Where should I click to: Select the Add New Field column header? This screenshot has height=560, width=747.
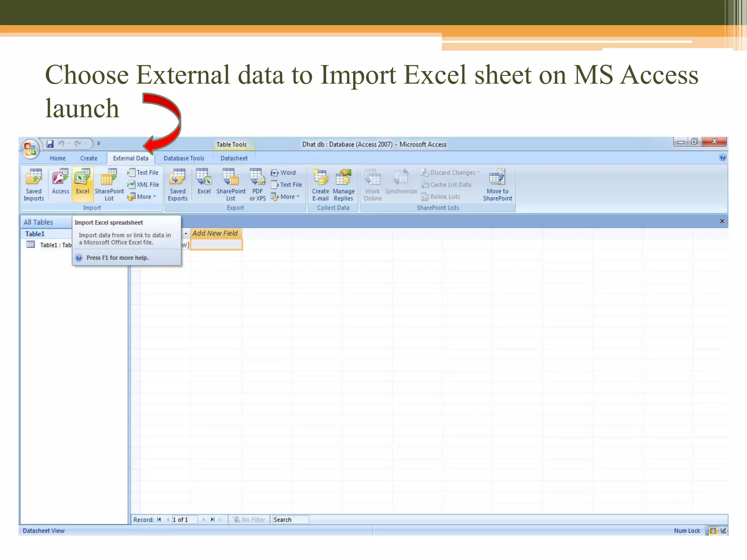point(215,233)
